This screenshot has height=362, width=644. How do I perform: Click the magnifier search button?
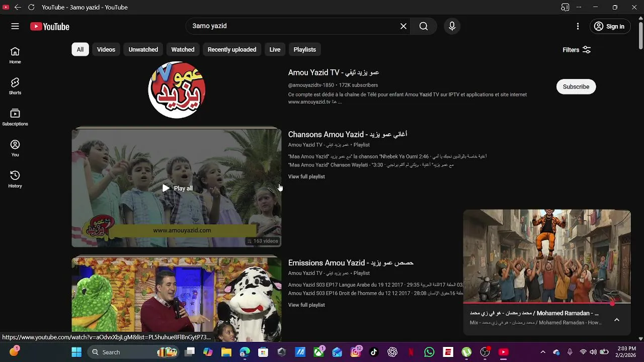(x=424, y=26)
